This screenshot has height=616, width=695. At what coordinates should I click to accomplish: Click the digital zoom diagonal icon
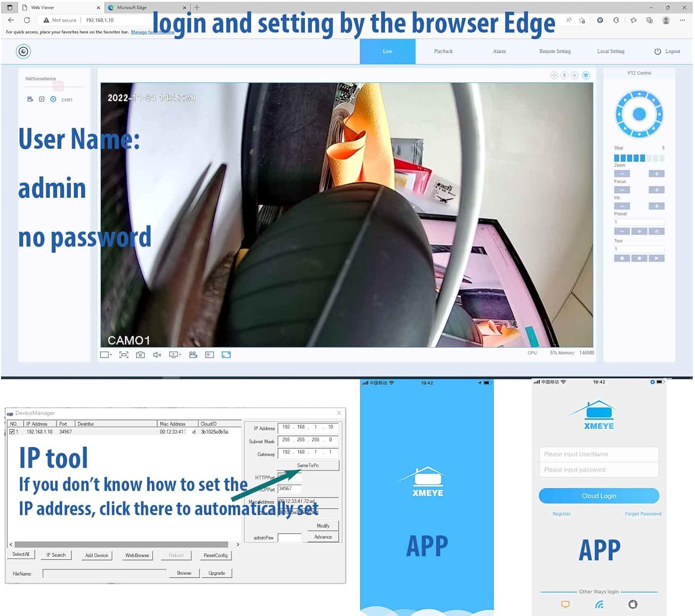(209, 355)
